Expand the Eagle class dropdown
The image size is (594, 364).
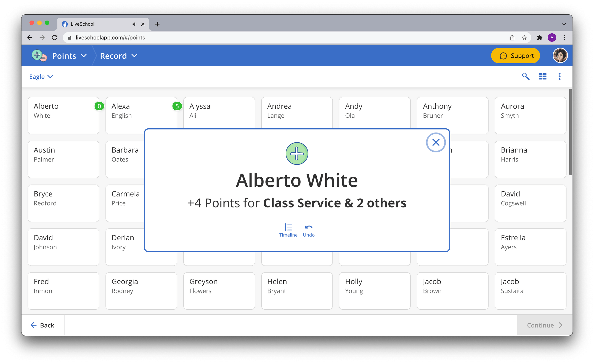[41, 77]
